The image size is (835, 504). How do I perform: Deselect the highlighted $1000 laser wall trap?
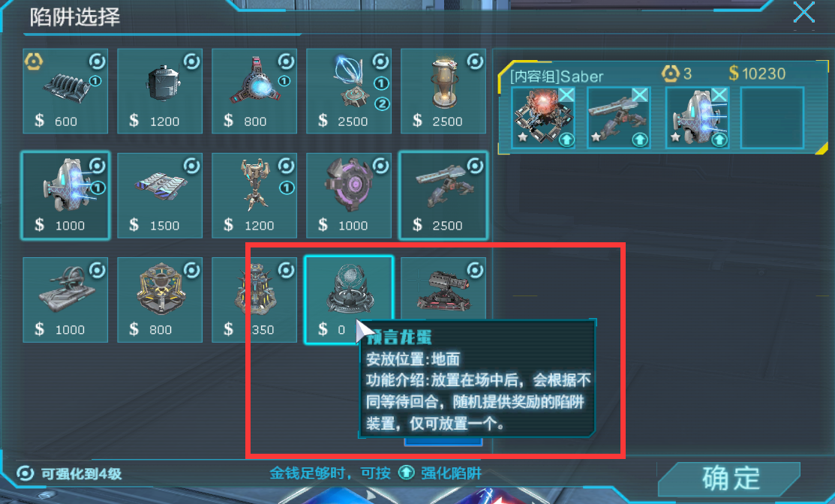coord(65,195)
